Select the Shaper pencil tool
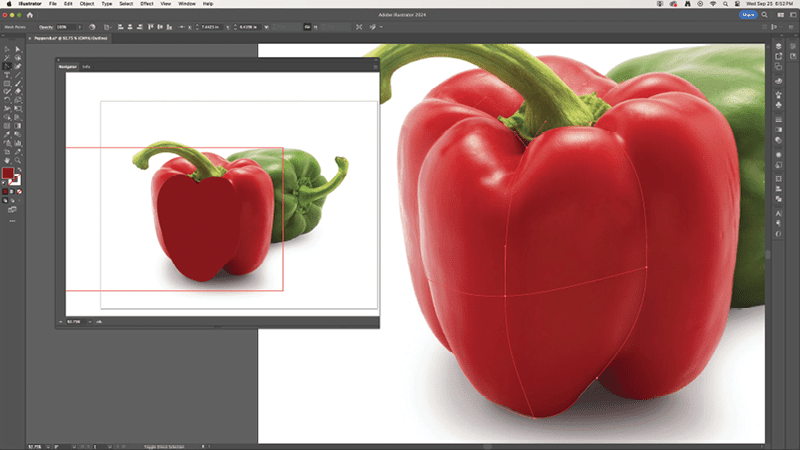This screenshot has height=450, width=800. 7,92
